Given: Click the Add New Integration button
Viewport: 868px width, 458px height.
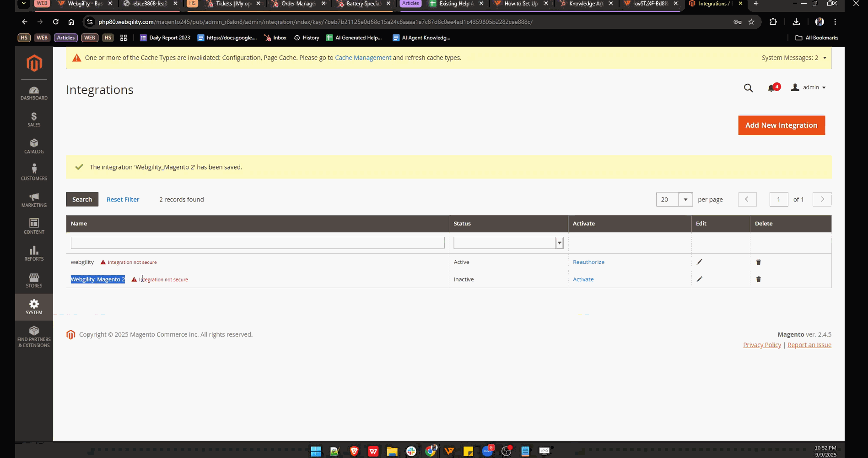Looking at the screenshot, I should (x=781, y=125).
